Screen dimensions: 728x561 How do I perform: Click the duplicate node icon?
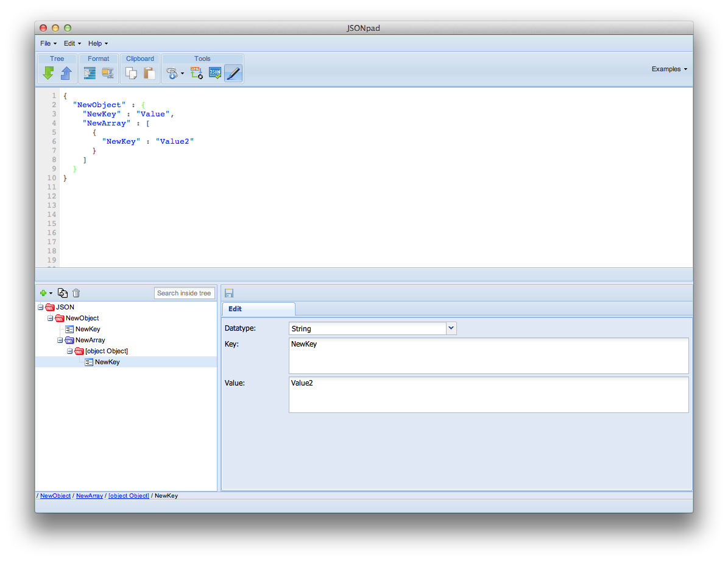[x=63, y=293]
